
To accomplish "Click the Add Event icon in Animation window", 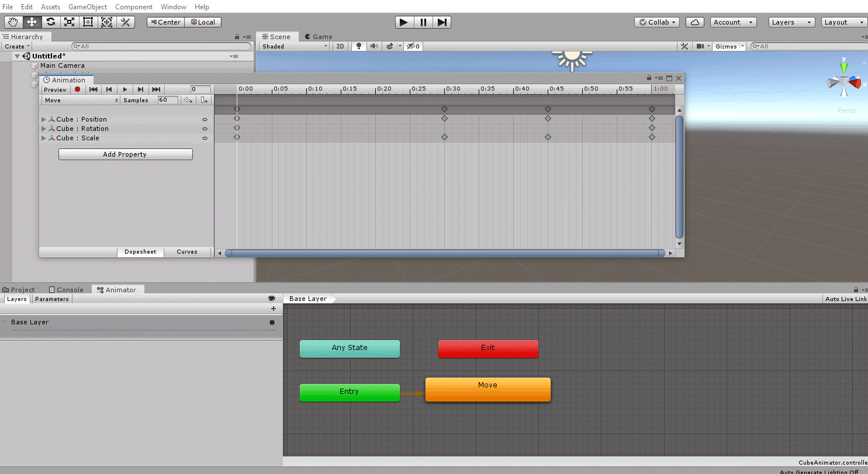I will coord(204,100).
